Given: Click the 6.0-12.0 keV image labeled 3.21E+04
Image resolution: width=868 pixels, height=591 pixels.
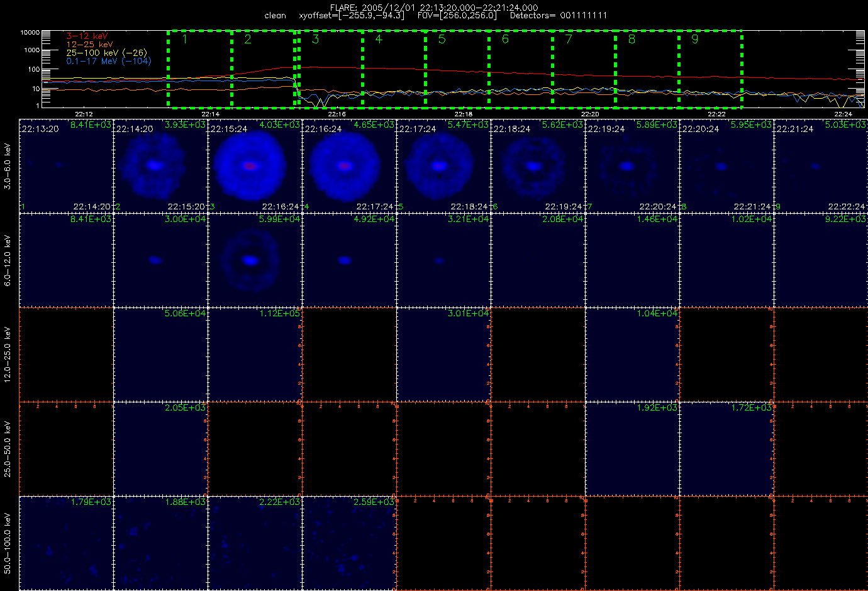Looking at the screenshot, I should 443,260.
